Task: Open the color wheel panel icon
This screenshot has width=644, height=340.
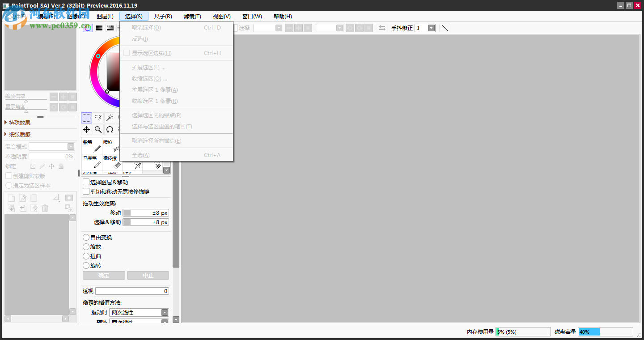Action: point(87,28)
